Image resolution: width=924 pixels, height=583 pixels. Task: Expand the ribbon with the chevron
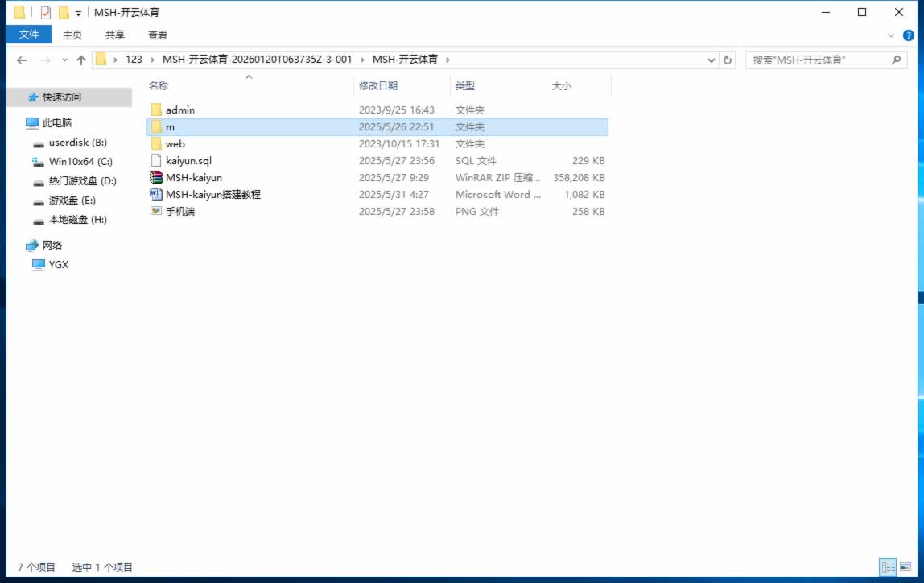click(x=891, y=35)
